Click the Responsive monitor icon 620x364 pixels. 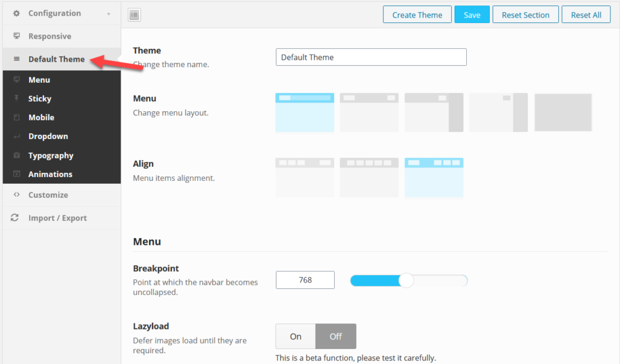16,36
